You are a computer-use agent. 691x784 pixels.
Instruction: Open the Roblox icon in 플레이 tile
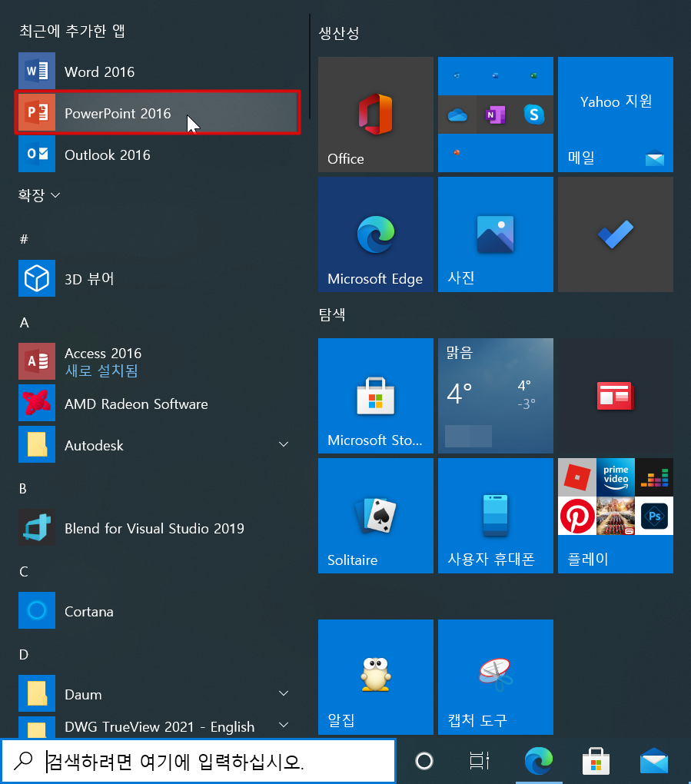(577, 477)
